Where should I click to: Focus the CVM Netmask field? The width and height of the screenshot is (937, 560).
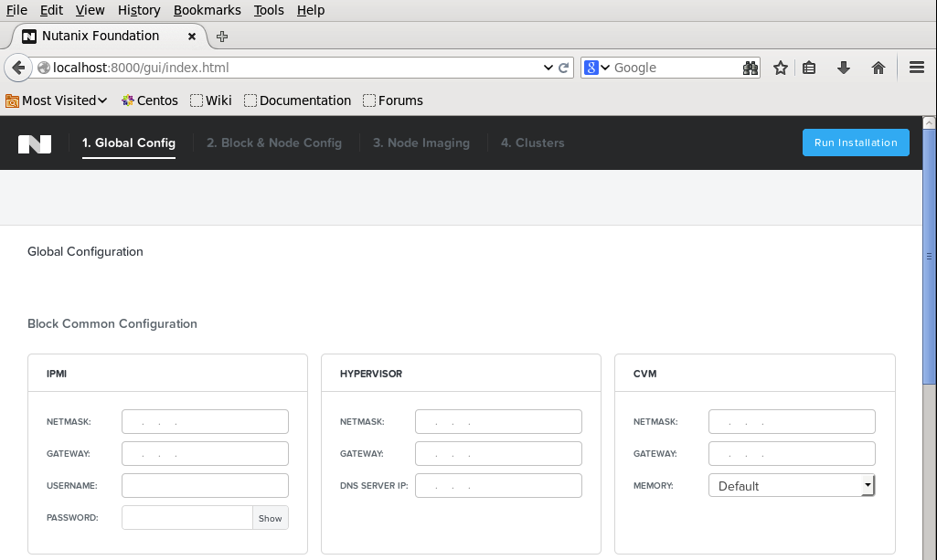click(x=792, y=421)
